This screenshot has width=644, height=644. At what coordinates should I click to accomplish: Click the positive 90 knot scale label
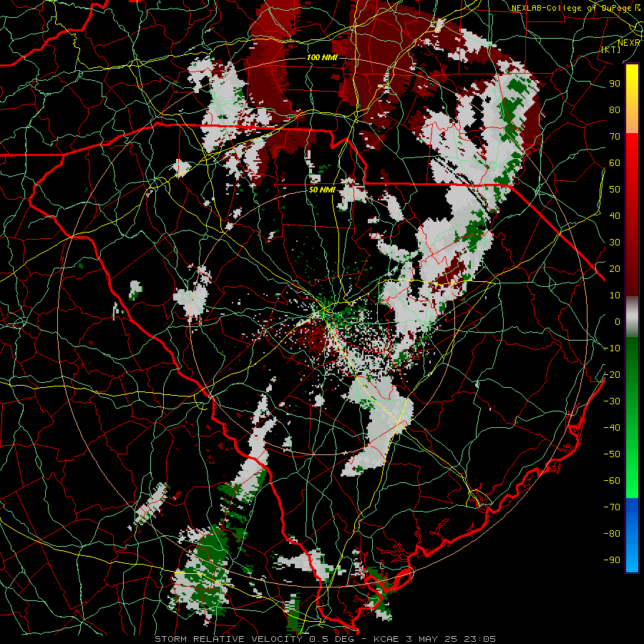click(615, 84)
